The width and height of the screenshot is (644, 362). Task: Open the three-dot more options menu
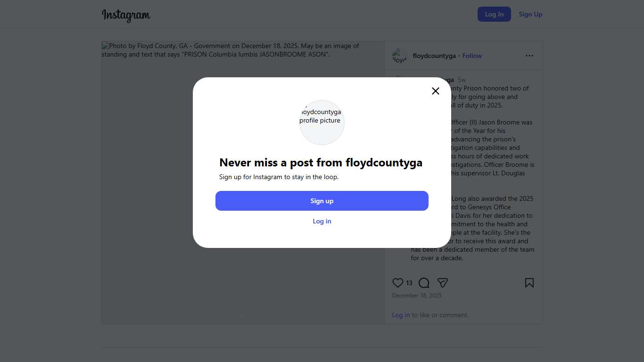[x=529, y=56]
